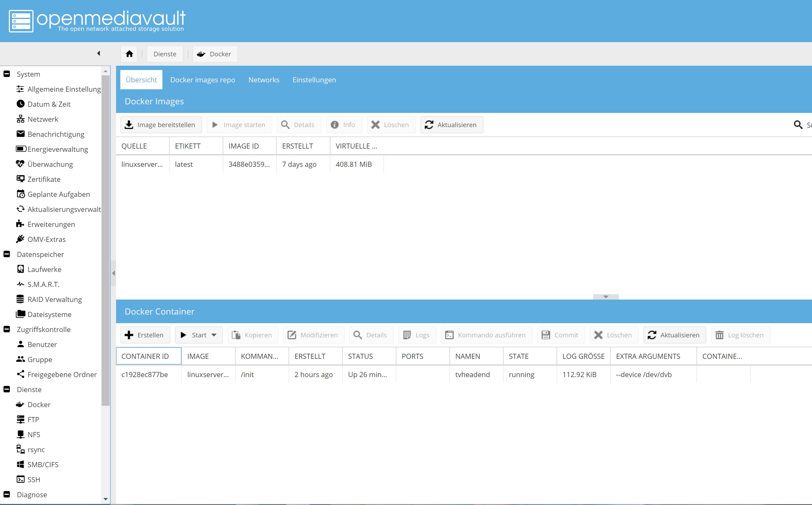Sort by CONTAINER ID column header
This screenshot has height=505, width=812.
click(x=149, y=356)
